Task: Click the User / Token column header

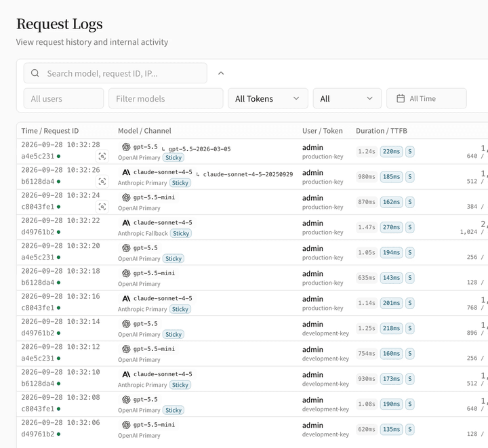Action: (x=323, y=131)
